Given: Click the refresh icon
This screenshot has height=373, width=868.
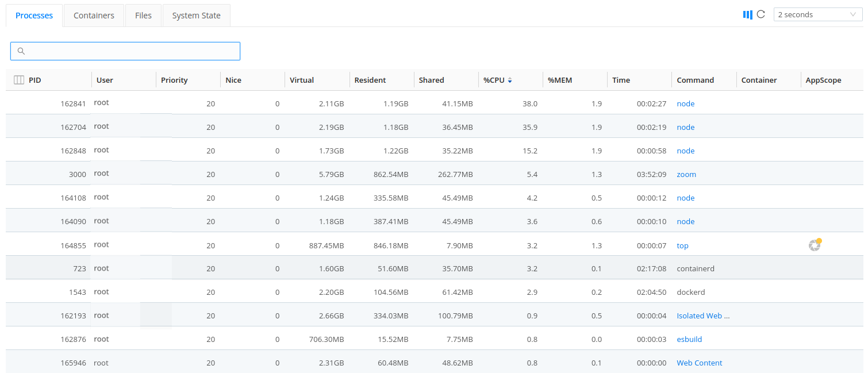Looking at the screenshot, I should tap(761, 15).
